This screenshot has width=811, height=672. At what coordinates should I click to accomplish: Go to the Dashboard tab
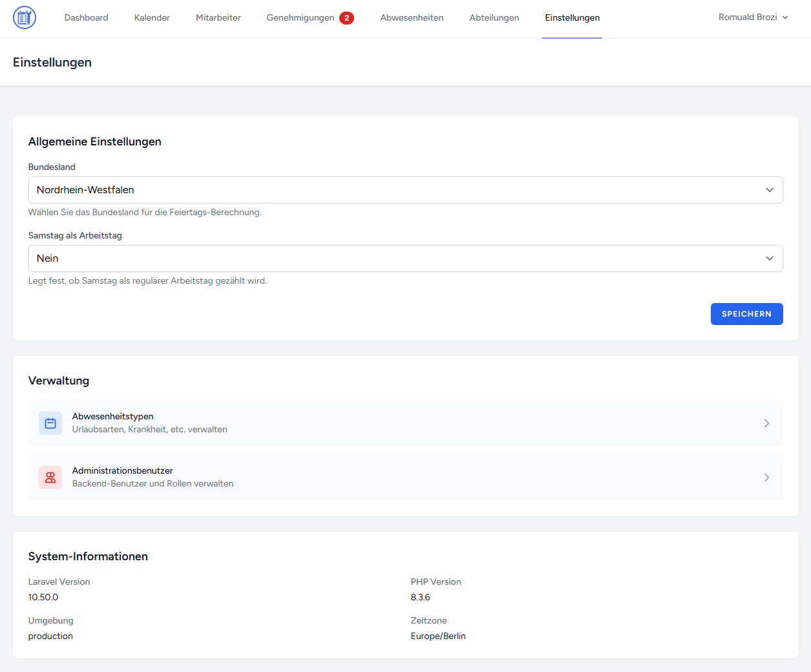coord(86,18)
